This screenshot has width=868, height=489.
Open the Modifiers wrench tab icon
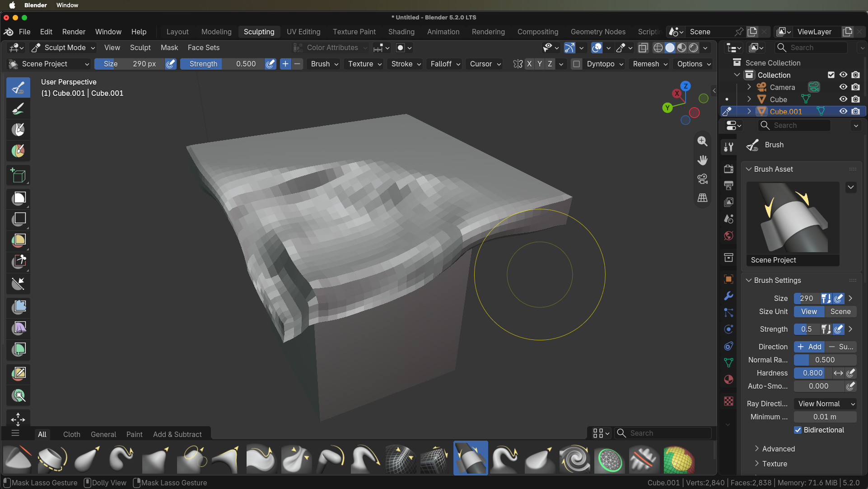[728, 296]
